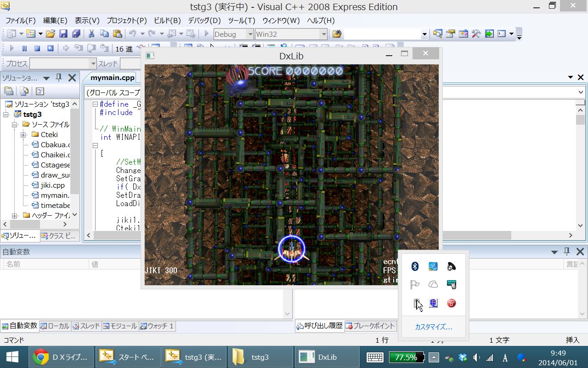The height and width of the screenshot is (368, 588).
Task: Switch to the Watch 1 tab
Action: click(x=157, y=326)
